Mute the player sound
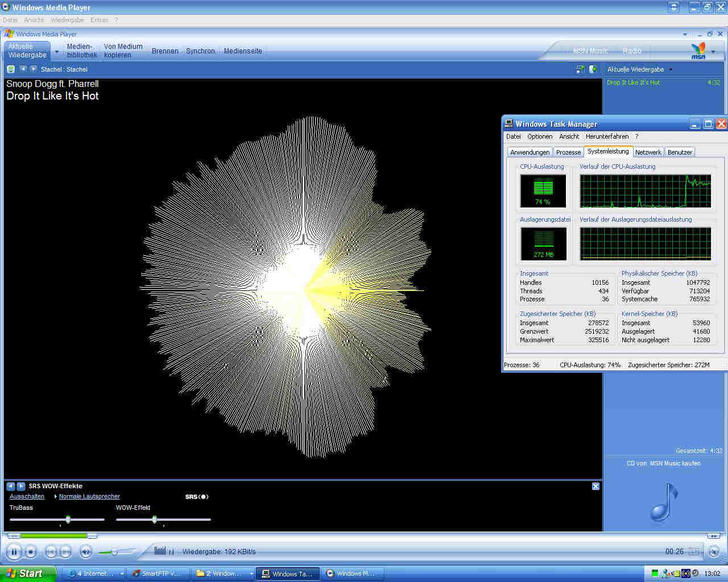The height and width of the screenshot is (582, 728). pyautogui.click(x=86, y=551)
